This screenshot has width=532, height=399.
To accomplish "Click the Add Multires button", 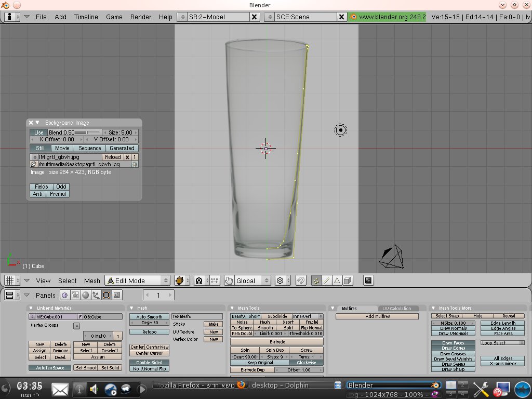I will [x=377, y=316].
